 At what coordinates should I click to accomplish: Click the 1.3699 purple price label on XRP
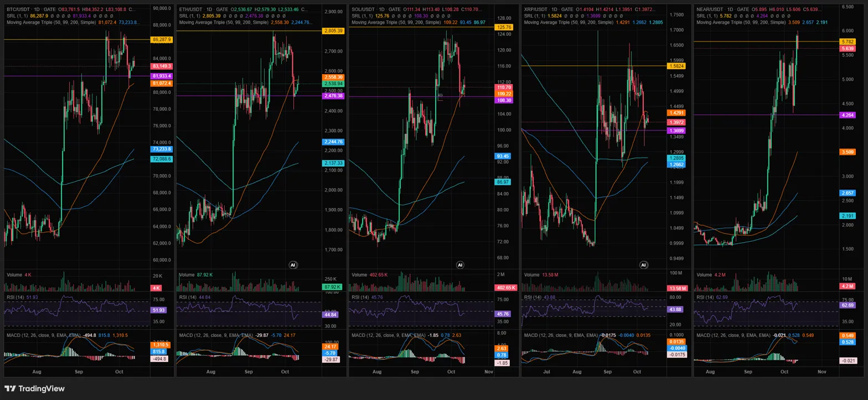[677, 130]
